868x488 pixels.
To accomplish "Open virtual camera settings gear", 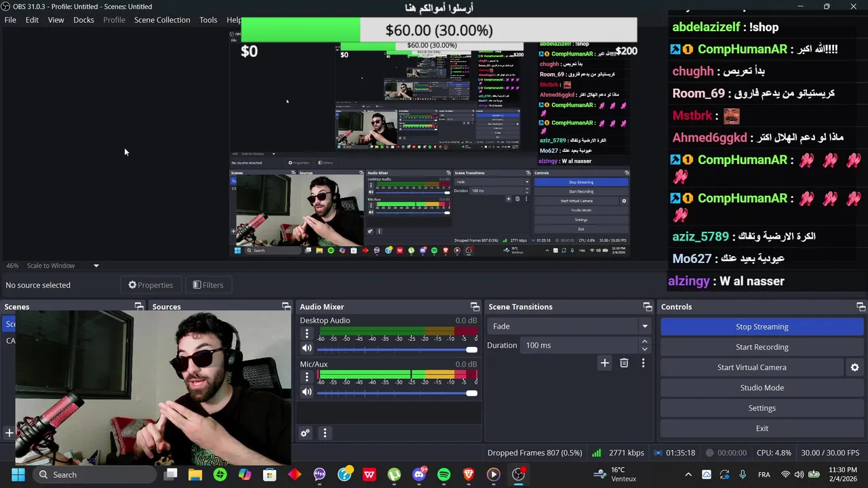I will click(x=854, y=367).
